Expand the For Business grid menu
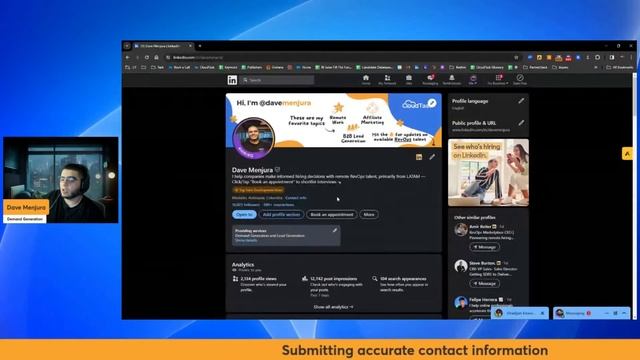 pyautogui.click(x=498, y=80)
